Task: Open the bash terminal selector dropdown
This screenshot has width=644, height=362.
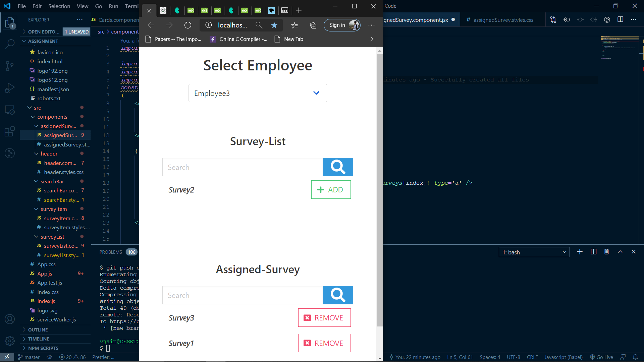Action: [x=534, y=252]
